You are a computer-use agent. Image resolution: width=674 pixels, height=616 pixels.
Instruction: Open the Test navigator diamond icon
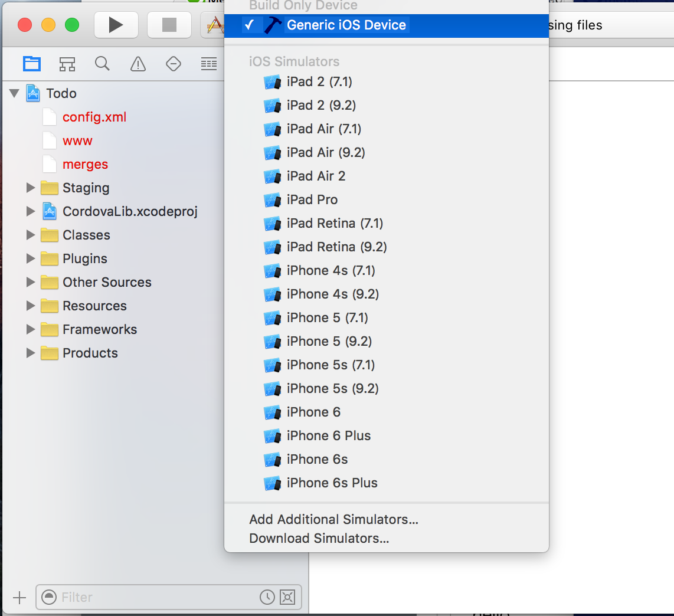(x=174, y=64)
